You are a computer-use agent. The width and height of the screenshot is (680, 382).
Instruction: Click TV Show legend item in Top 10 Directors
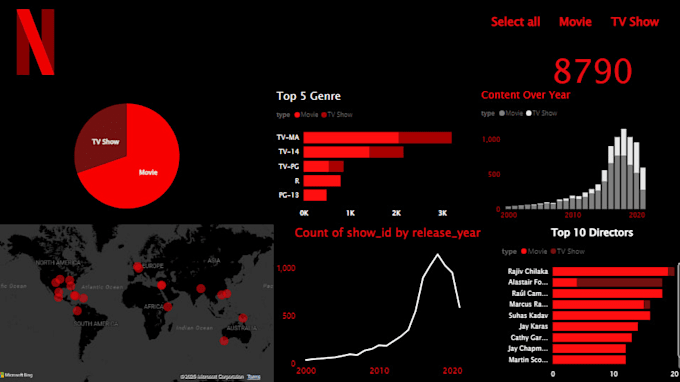click(x=568, y=251)
